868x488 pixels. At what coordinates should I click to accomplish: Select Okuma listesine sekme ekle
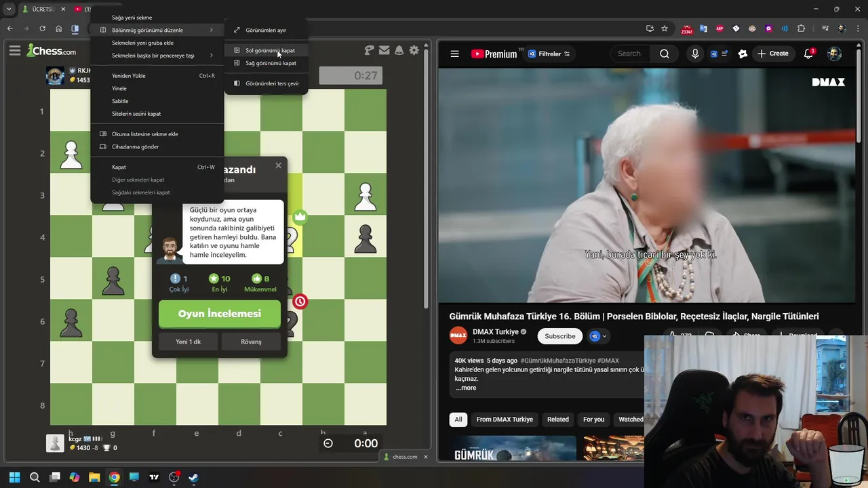[x=157, y=134]
